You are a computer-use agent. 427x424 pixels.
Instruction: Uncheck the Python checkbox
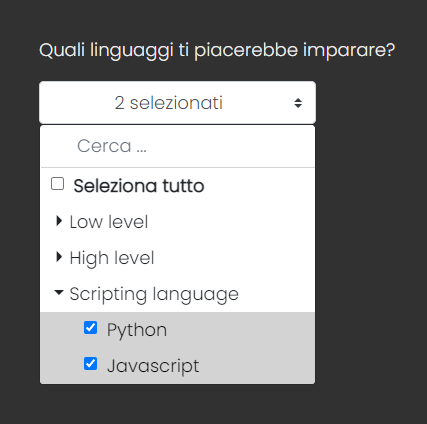coord(90,328)
